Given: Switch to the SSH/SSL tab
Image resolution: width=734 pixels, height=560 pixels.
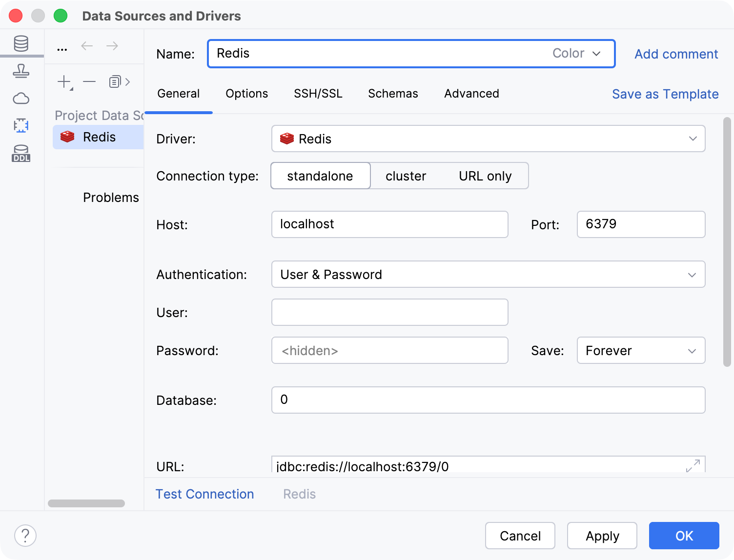Looking at the screenshot, I should [318, 94].
